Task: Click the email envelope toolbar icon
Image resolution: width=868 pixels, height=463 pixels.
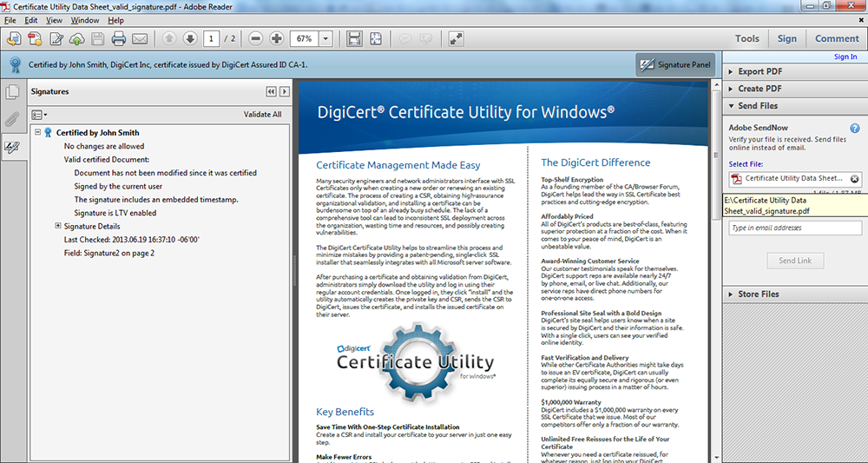Action: (x=140, y=39)
